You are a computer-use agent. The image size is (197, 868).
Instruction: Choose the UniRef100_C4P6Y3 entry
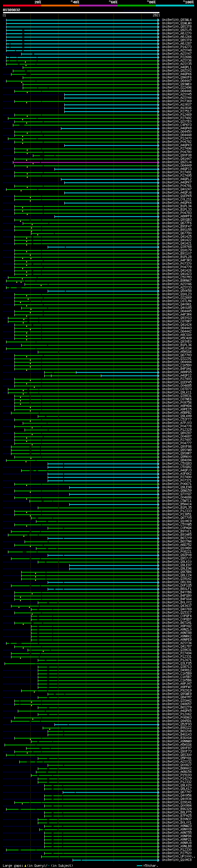coord(177,125)
